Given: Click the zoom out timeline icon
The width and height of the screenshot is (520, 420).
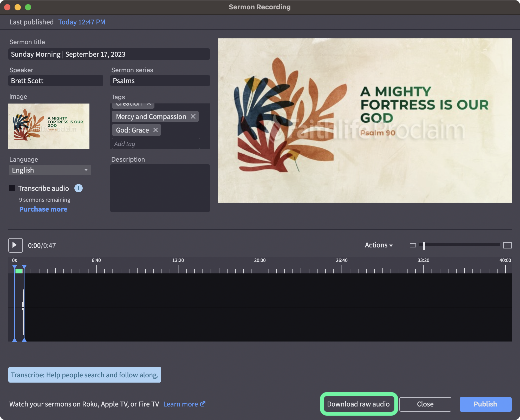Looking at the screenshot, I should (x=413, y=245).
